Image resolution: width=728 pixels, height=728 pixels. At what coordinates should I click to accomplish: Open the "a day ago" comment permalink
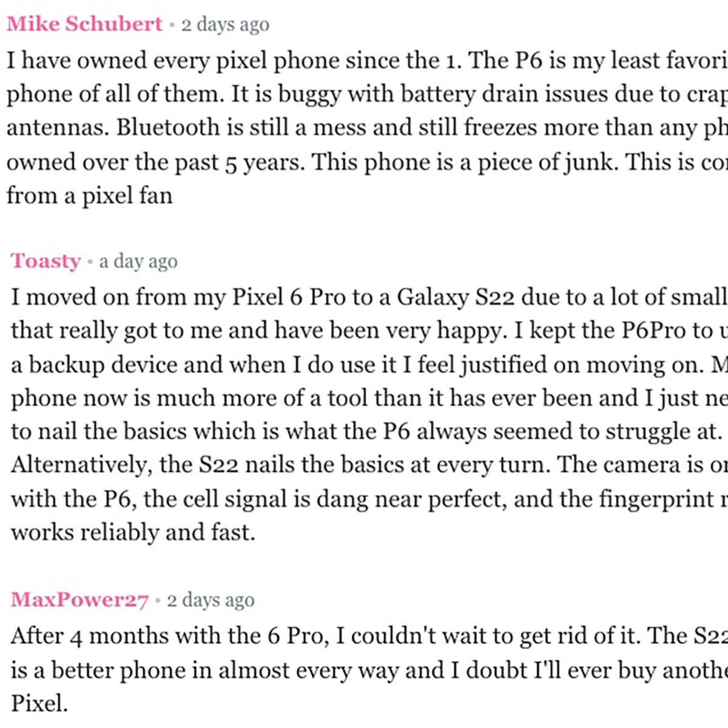point(138,261)
